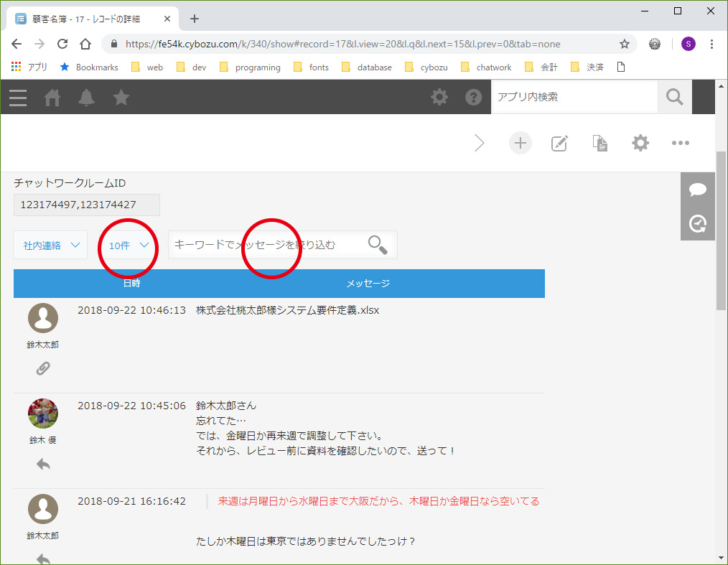This screenshot has width=728, height=565.
Task: Open kintone header settings gear
Action: tap(439, 97)
